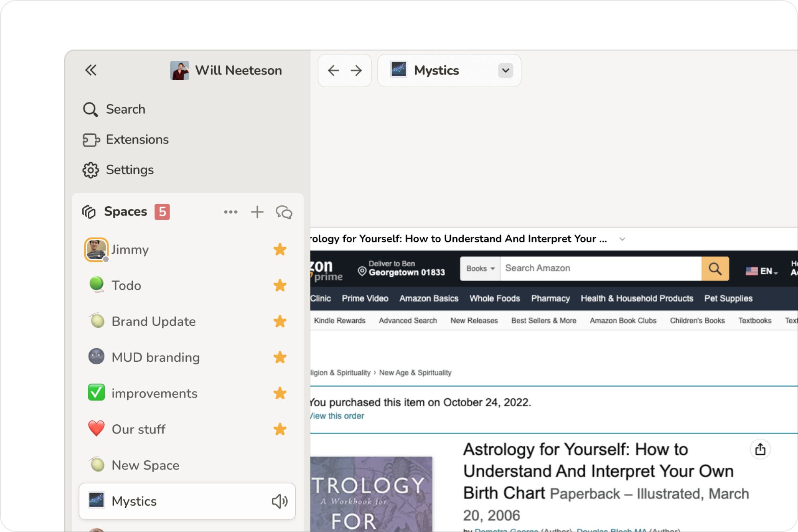Open Advanced Search link
798x532 pixels.
pyautogui.click(x=408, y=321)
